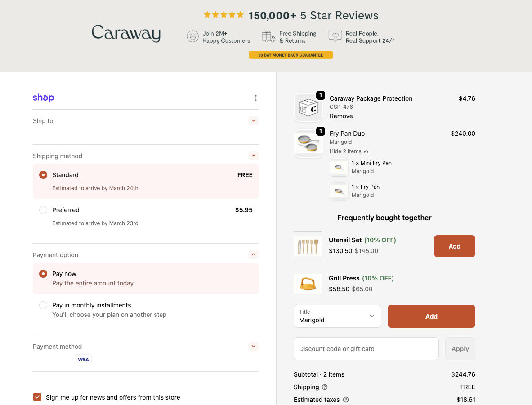Click the smiley Happy Customers icon
This screenshot has width=532, height=405.
pos(193,36)
